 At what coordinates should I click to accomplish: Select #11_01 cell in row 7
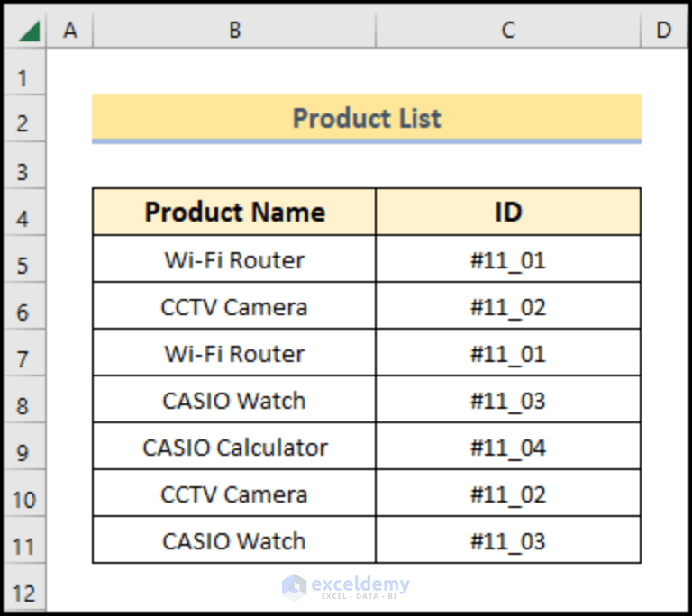[x=508, y=352]
